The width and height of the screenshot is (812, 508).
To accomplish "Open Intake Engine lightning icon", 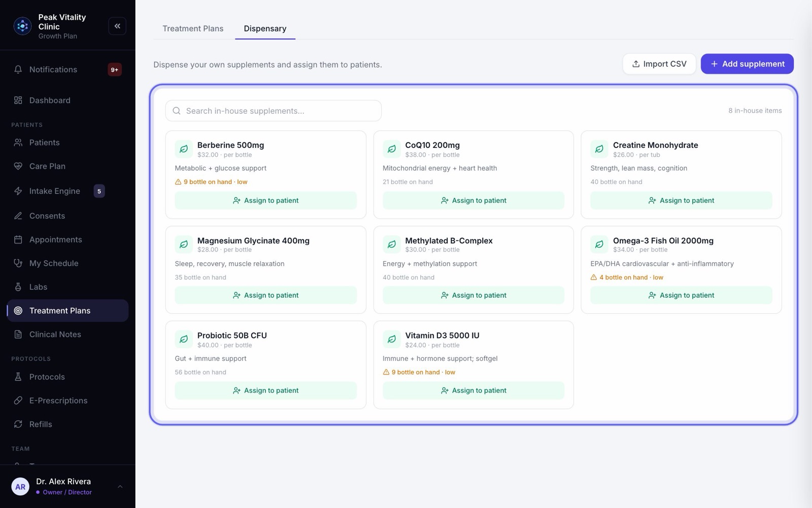I will coord(18,191).
